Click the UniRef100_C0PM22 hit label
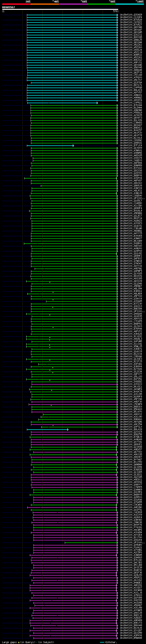Viewport: 146px width, 644px height. [x=131, y=103]
